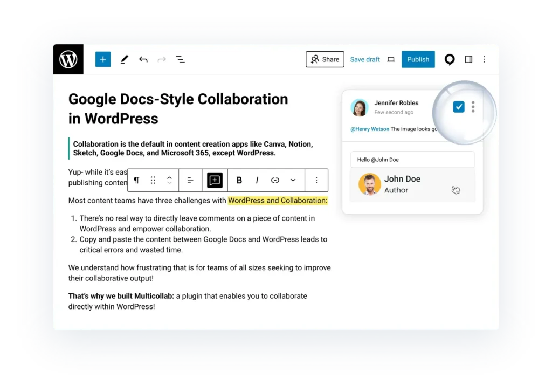Click the highlighted WordPress and Collaboration text
Viewport: 552px width, 392px height.
[278, 201]
